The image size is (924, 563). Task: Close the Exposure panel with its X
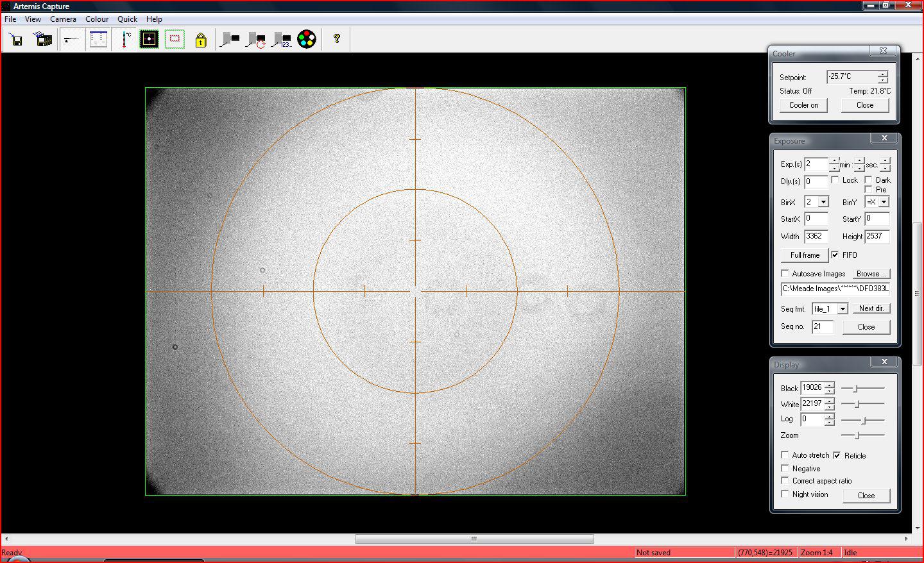884,138
